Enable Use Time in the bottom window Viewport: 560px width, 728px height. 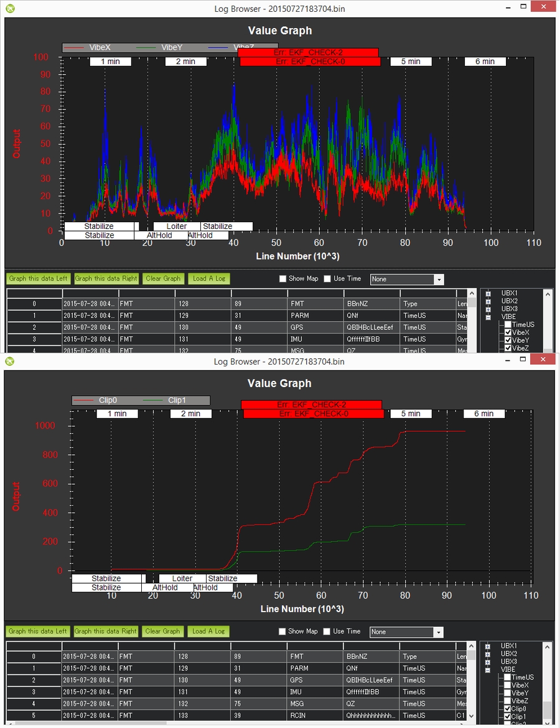[327, 631]
